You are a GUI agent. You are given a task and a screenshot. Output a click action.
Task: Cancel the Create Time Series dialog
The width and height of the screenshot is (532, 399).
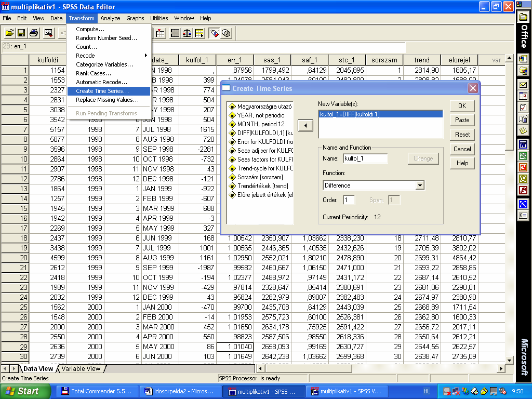point(462,149)
